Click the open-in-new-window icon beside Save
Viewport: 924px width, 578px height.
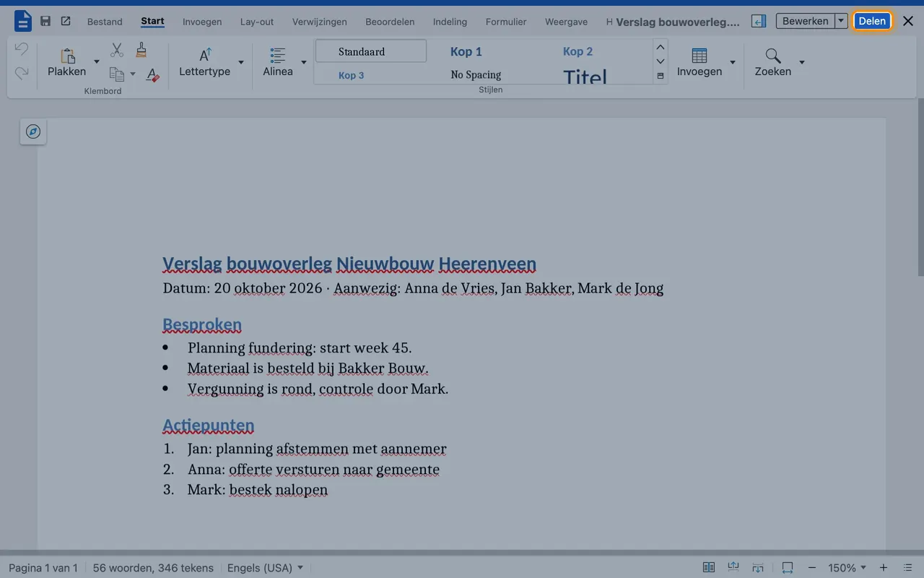pos(66,21)
